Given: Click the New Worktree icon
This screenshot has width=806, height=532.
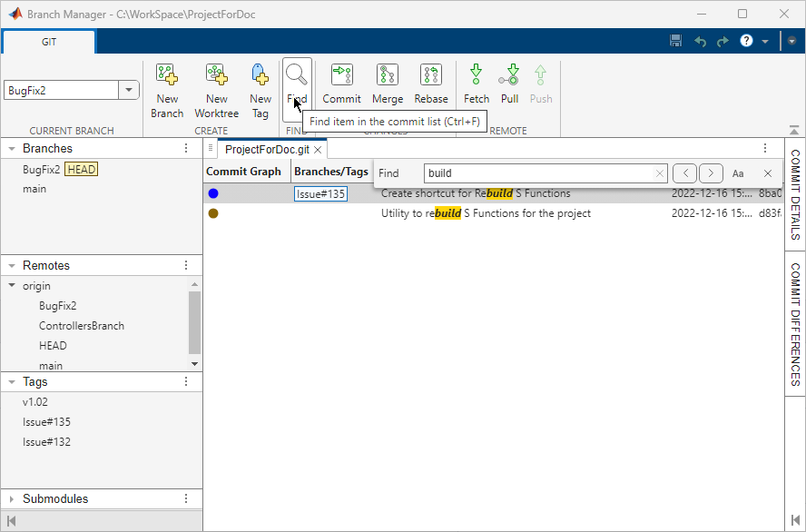Looking at the screenshot, I should coord(216,88).
